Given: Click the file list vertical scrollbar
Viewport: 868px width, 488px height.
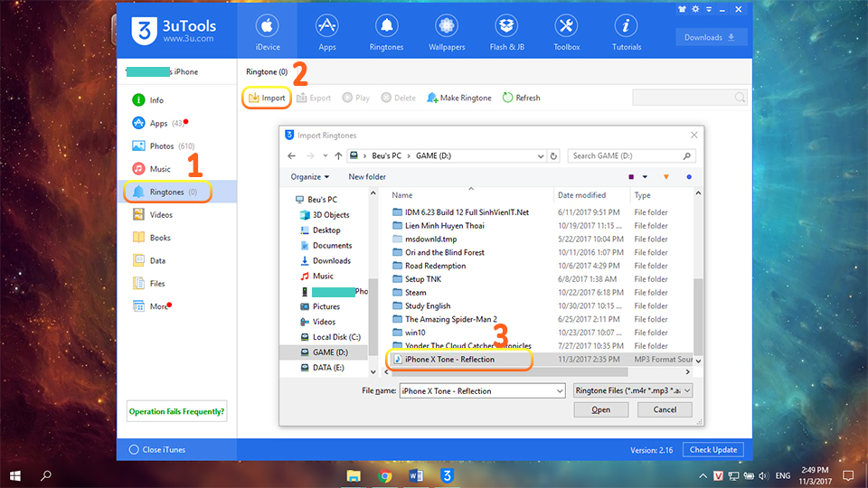Looking at the screenshot, I should click(698, 317).
